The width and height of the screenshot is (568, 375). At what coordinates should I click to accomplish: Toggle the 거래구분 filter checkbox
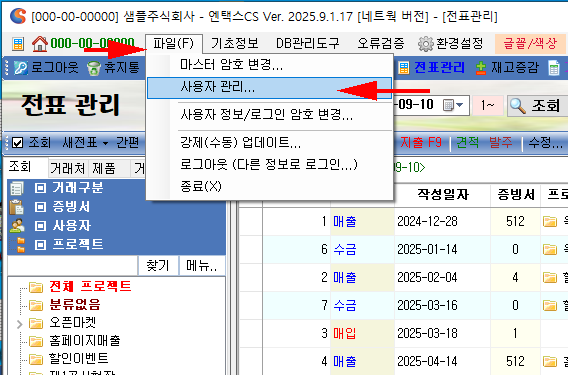(x=40, y=188)
